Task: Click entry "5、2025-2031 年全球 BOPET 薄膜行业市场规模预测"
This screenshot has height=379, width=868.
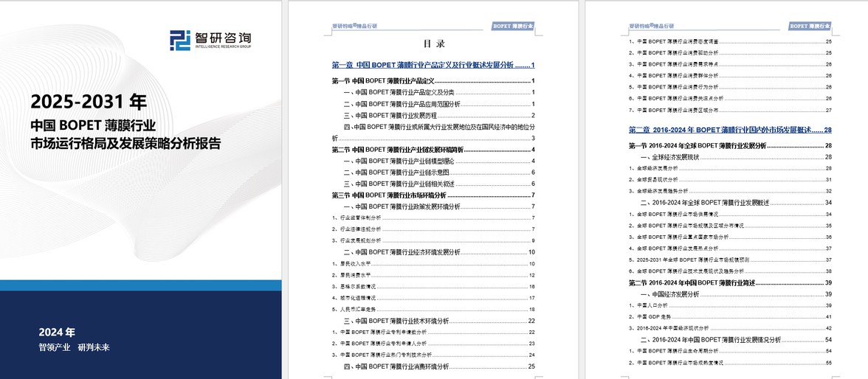Action: click(x=730, y=260)
